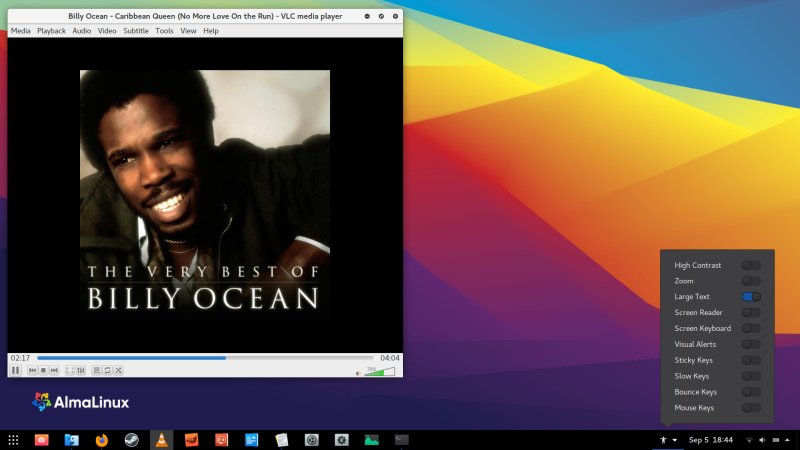Toggle the Slow Keys switch

pyautogui.click(x=751, y=376)
